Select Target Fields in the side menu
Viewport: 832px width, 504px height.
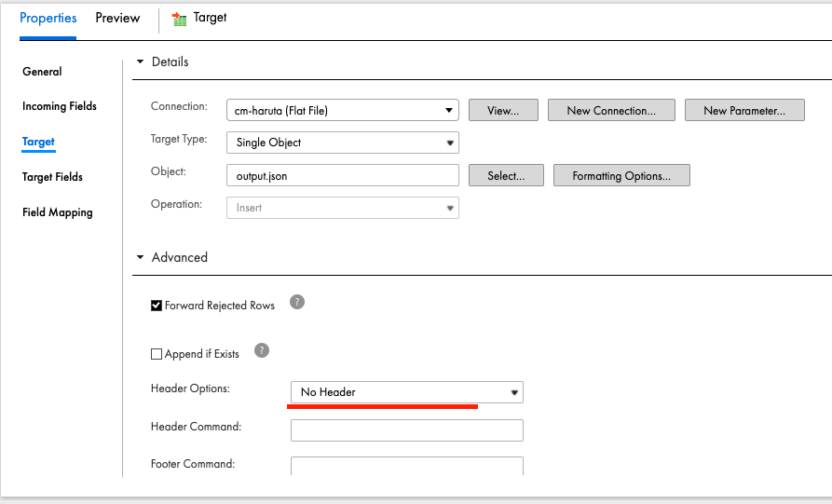(52, 177)
